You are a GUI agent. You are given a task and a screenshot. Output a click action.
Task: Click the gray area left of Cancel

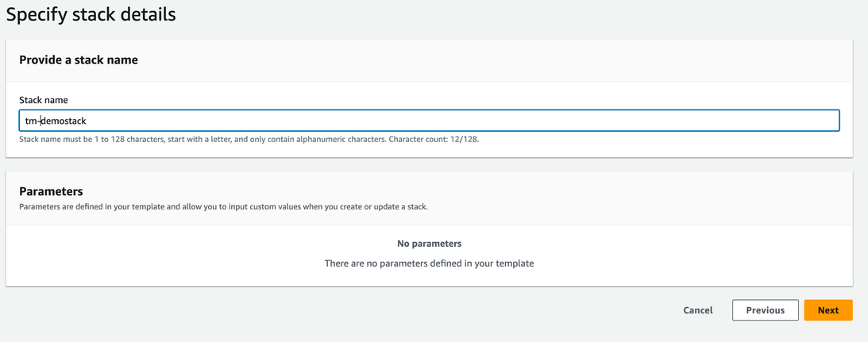(x=397, y=310)
